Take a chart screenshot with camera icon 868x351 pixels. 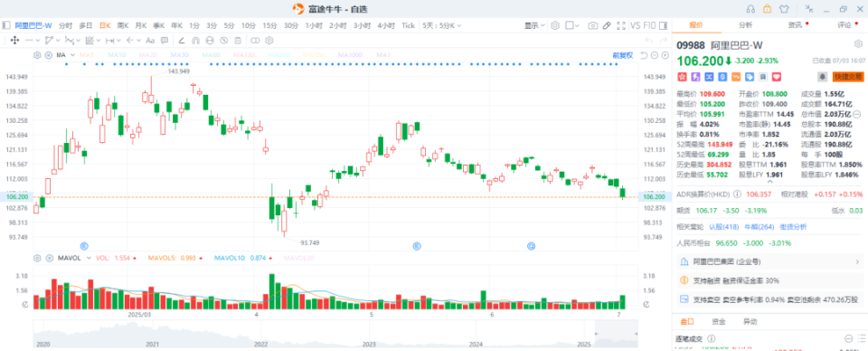(593, 25)
